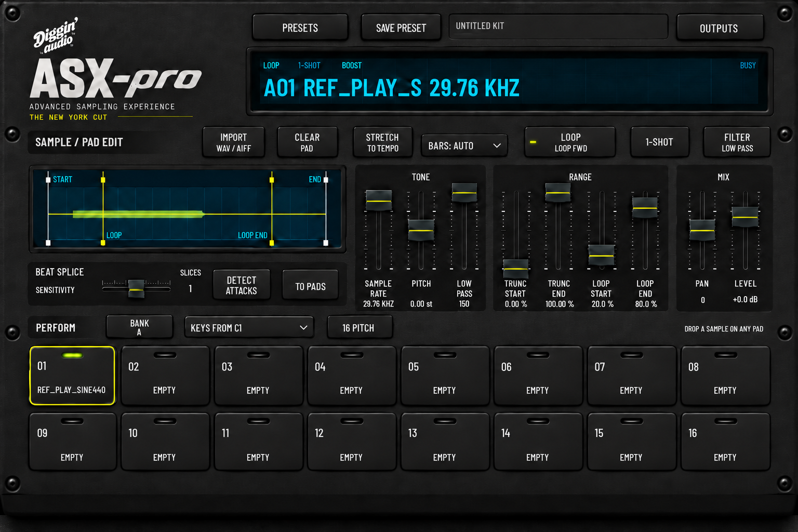Select empty pad 05
The image size is (798, 532).
445,376
